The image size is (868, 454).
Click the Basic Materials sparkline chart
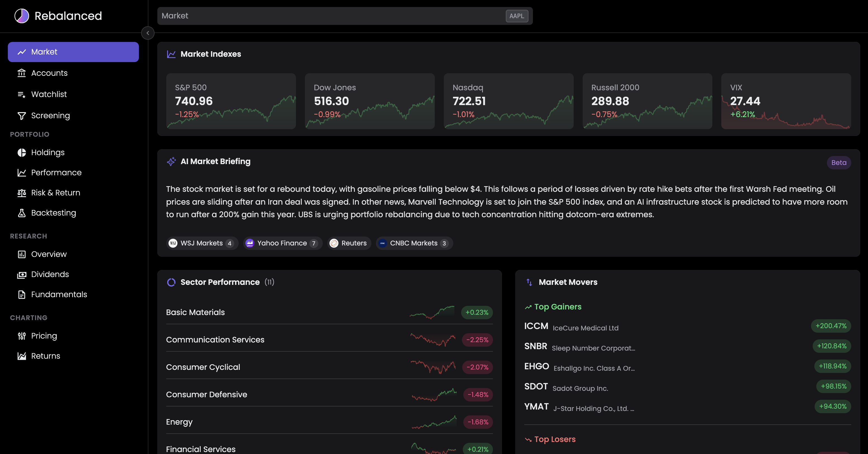pos(432,313)
